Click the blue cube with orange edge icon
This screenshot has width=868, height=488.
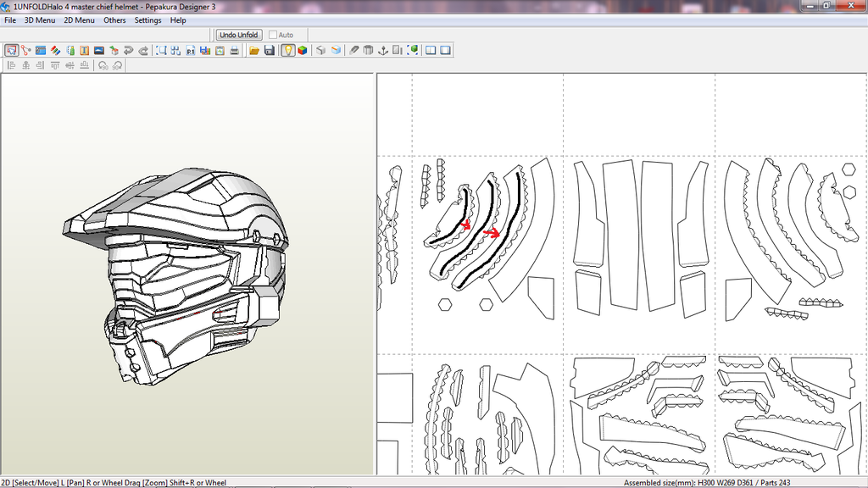coord(336,50)
